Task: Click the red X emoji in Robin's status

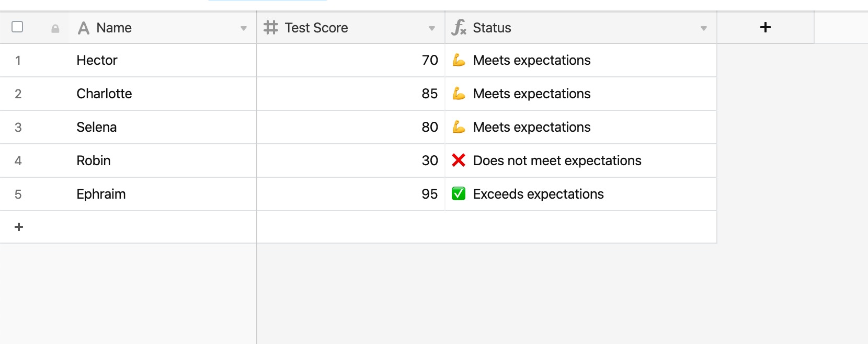Action: (459, 160)
